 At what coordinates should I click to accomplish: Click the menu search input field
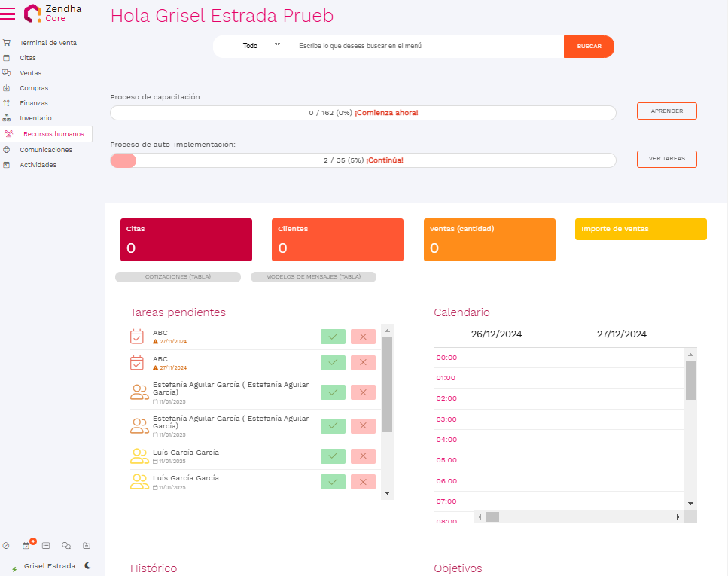point(425,47)
